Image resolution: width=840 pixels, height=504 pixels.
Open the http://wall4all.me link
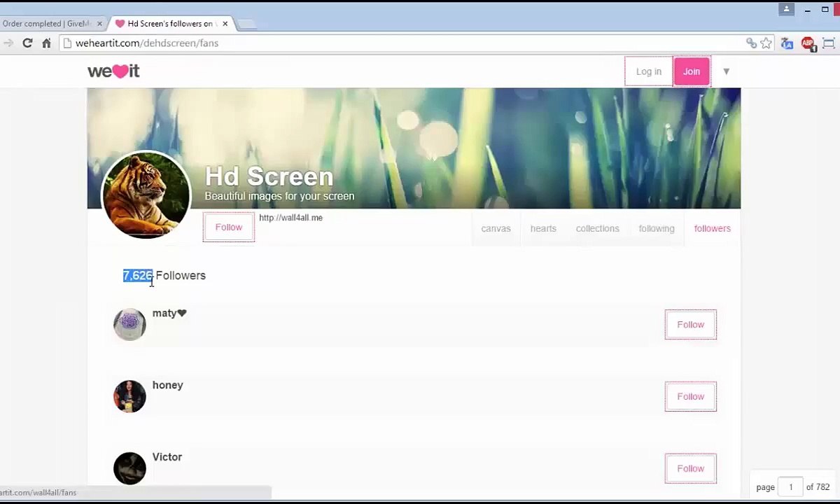[x=290, y=218]
